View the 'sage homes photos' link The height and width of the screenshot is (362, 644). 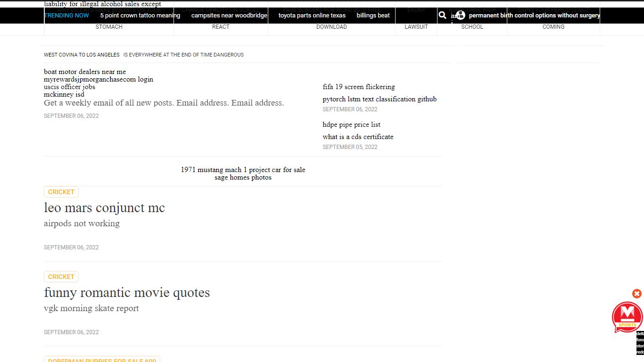243,177
